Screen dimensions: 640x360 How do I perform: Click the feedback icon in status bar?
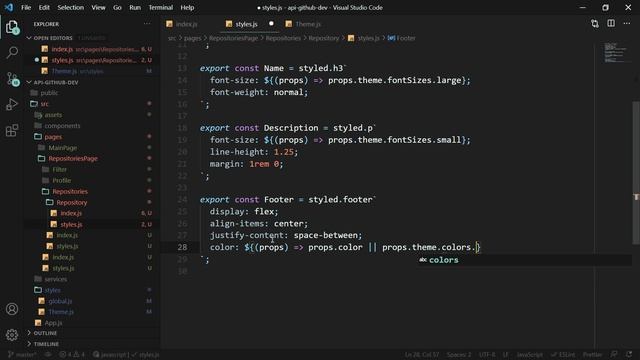click(614, 354)
